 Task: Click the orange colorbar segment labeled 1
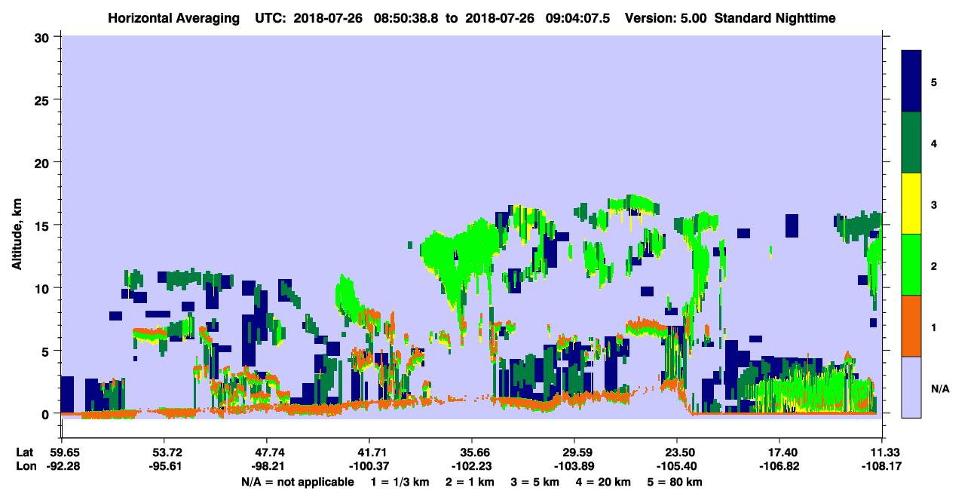tap(911, 326)
